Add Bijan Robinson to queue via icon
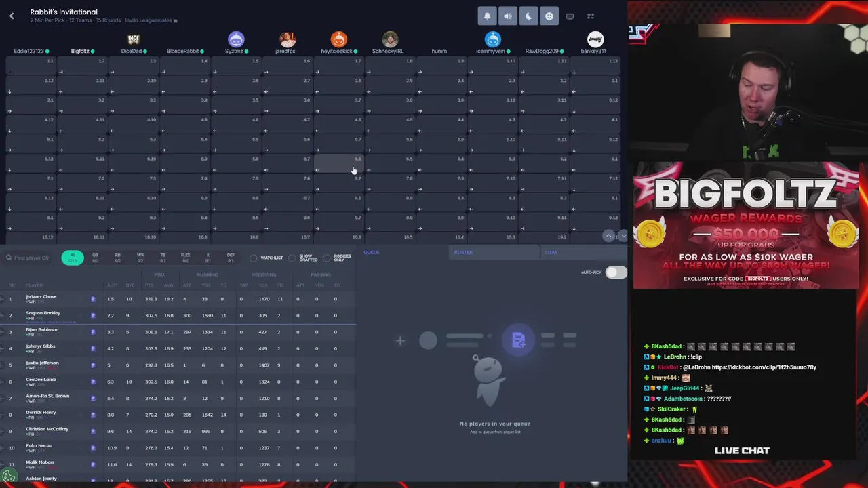Image resolution: width=868 pixels, height=488 pixels. [x=93, y=332]
